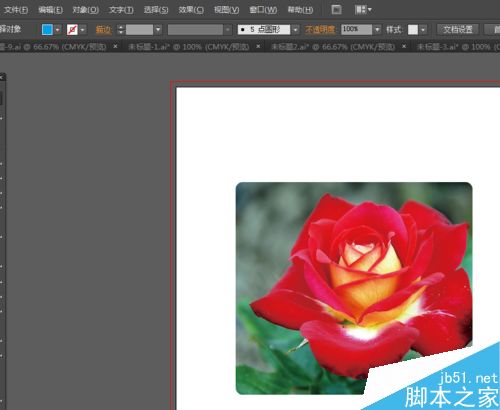Expand the stroke weight dropdown

coord(158,30)
